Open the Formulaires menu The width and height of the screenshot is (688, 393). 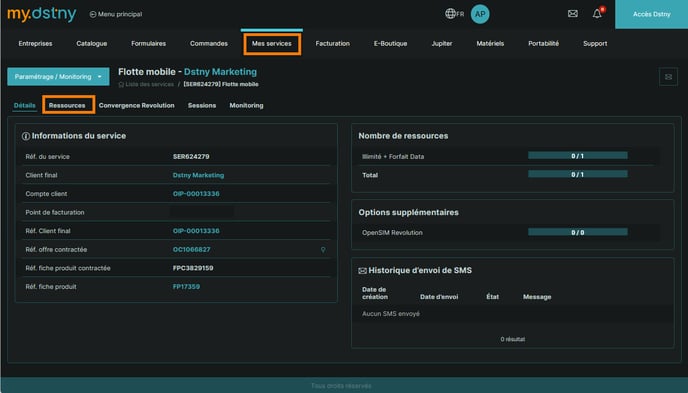click(x=148, y=43)
